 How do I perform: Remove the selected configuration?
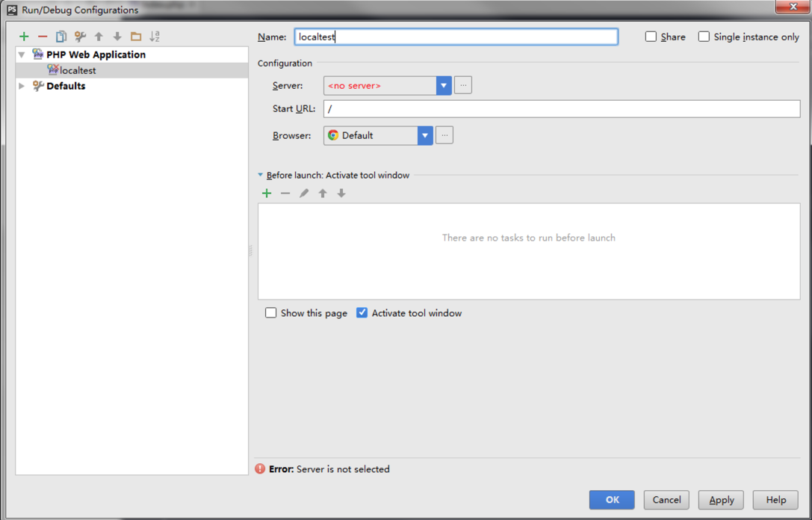pos(43,37)
